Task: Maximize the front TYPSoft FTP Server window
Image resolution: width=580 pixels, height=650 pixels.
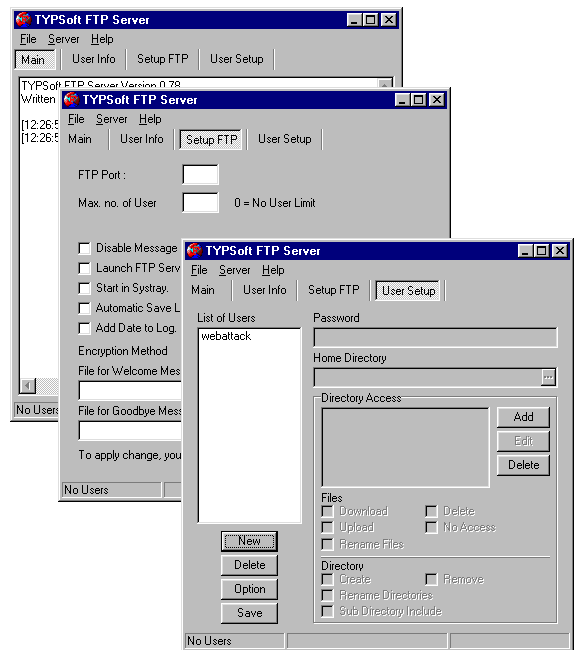Action: click(541, 251)
